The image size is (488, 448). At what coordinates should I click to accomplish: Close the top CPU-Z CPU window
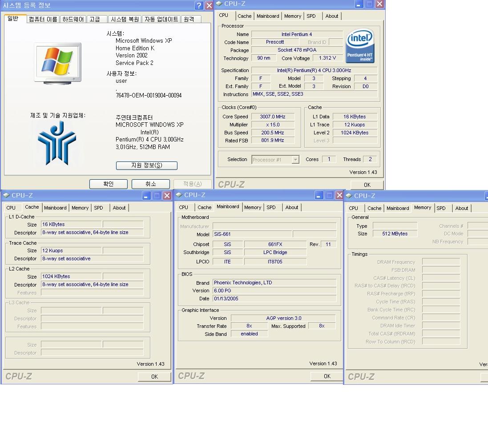tap(379, 4)
